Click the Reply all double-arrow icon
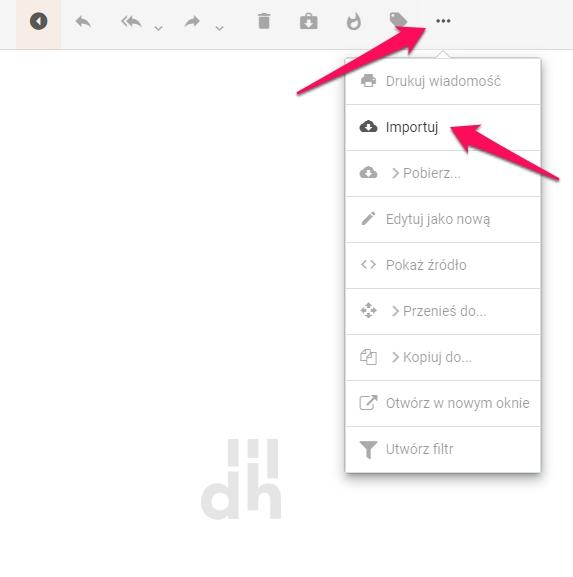Image resolution: width=573 pixels, height=577 pixels. pos(132,22)
